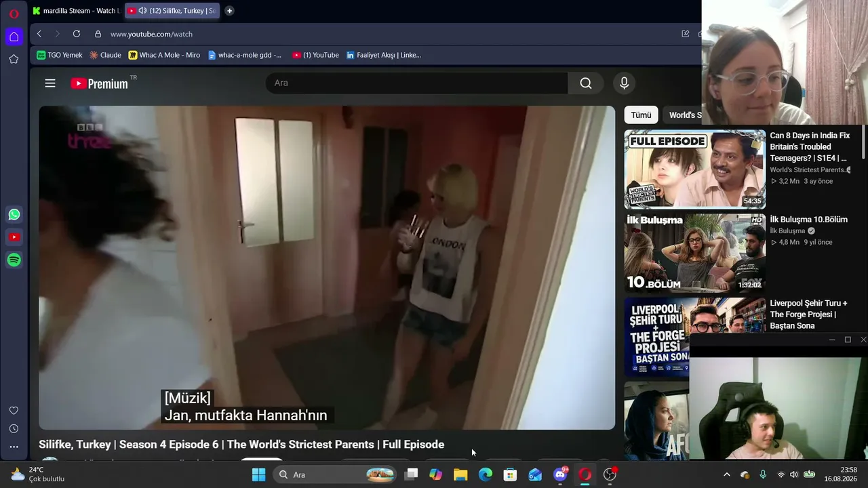Click the edit-page icon in address bar

pyautogui.click(x=686, y=34)
